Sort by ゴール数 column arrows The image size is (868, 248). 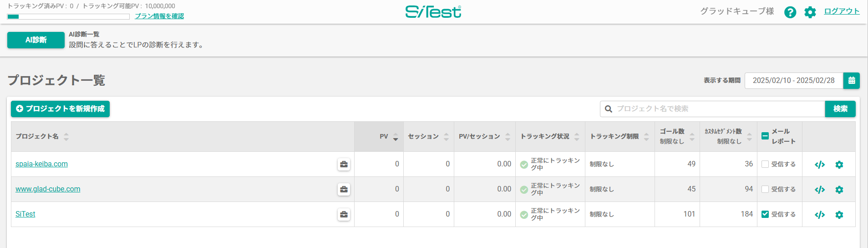[692, 137]
